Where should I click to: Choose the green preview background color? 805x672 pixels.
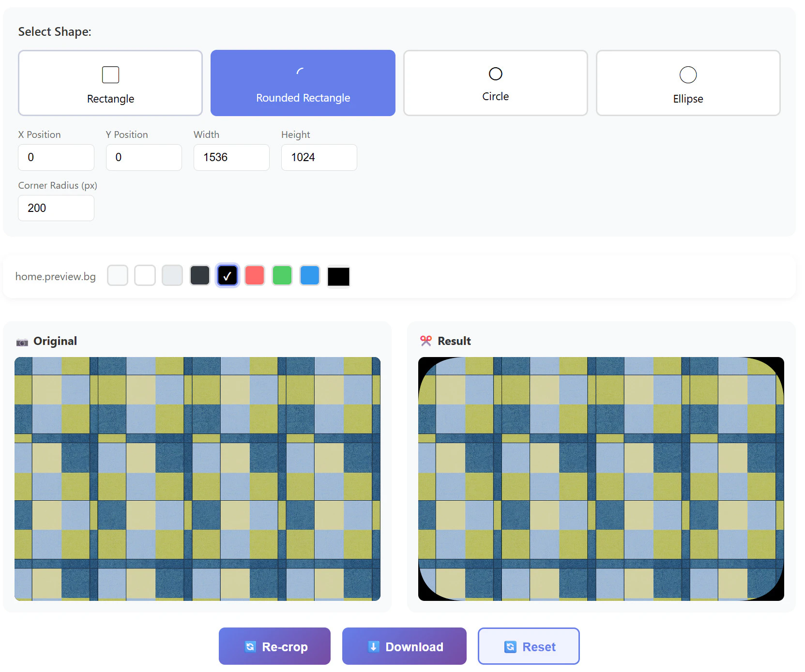(282, 275)
